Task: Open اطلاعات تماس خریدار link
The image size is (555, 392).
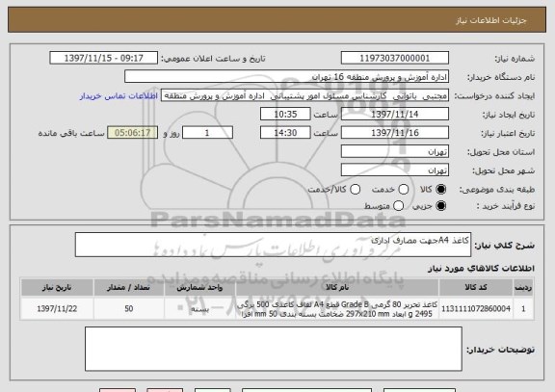Action: (x=119, y=96)
